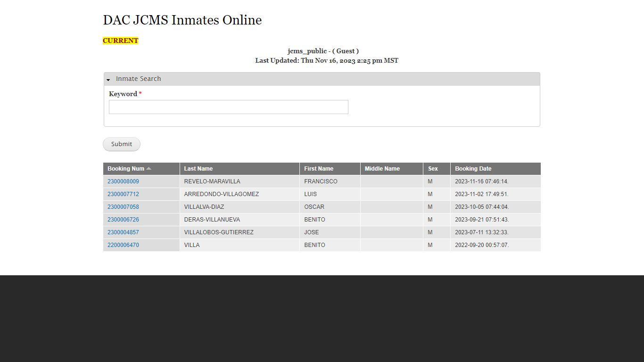This screenshot has width=644, height=362.
Task: Select the VILLA last name cell
Action: pos(239,245)
